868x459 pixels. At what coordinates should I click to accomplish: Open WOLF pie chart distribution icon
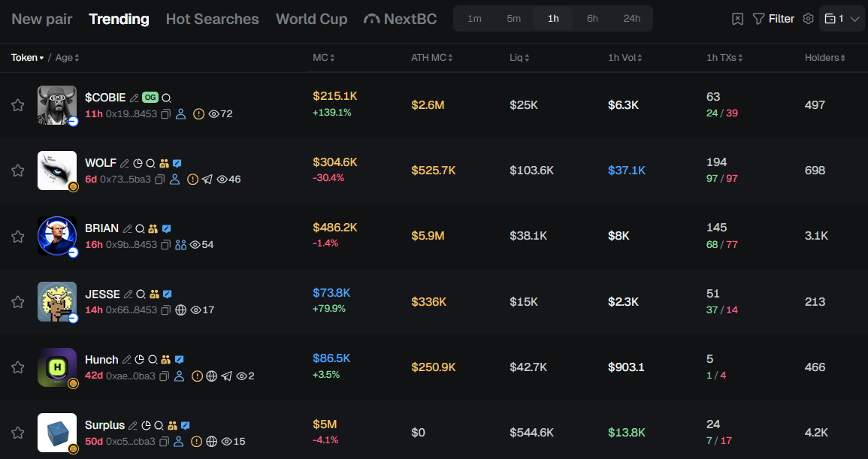[x=138, y=163]
